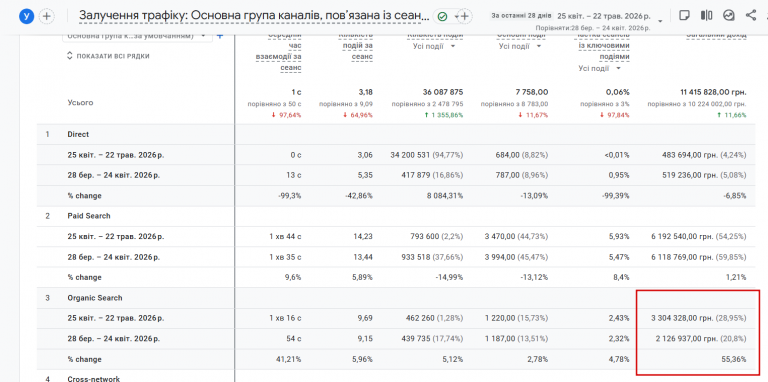This screenshot has height=382, width=768.
Task: Click the "↓ 97,64%" engagement time change
Action: tap(287, 115)
